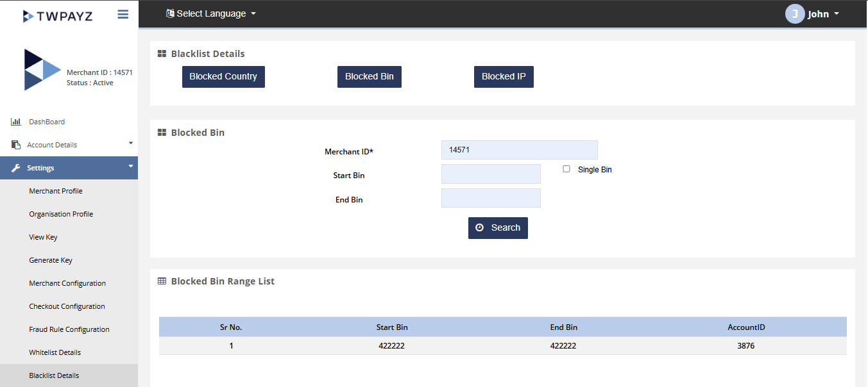
Task: Focus the Start Bin input field
Action: click(491, 174)
